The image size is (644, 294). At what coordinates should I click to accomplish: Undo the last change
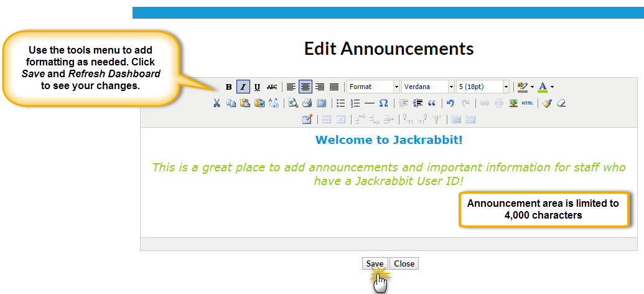click(450, 103)
